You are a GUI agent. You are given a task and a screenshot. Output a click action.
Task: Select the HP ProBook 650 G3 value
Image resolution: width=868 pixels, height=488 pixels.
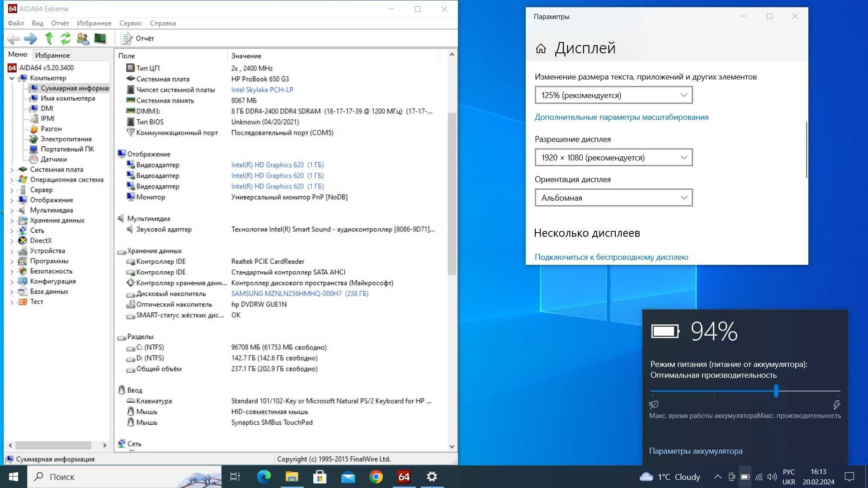tap(260, 79)
